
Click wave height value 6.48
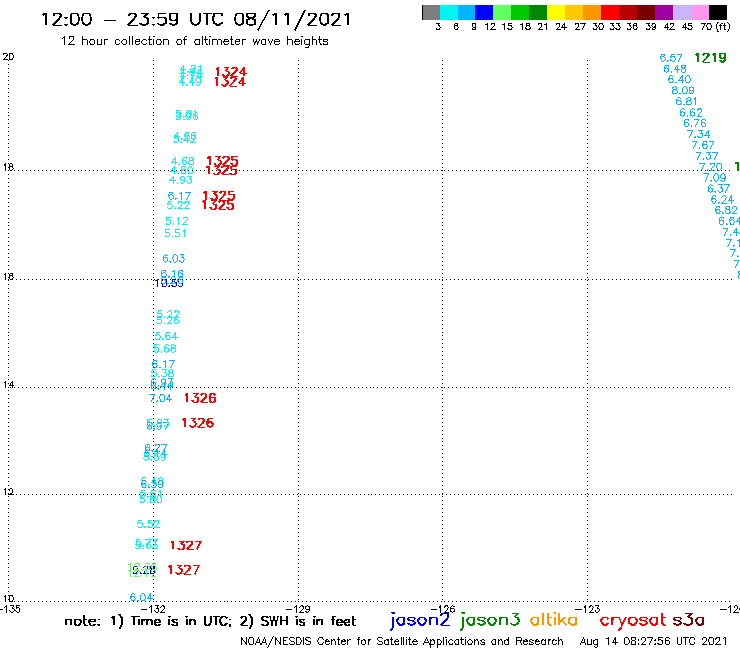click(675, 69)
